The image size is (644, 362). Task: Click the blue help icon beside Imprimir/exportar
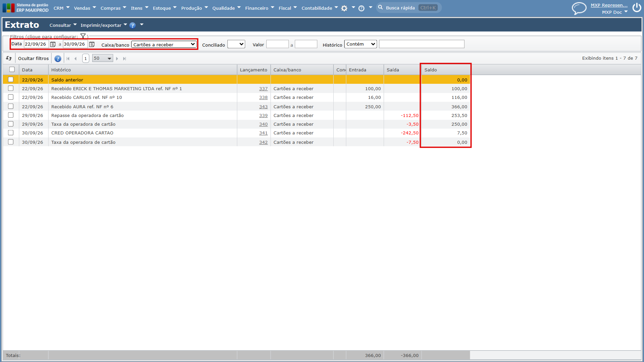[132, 25]
